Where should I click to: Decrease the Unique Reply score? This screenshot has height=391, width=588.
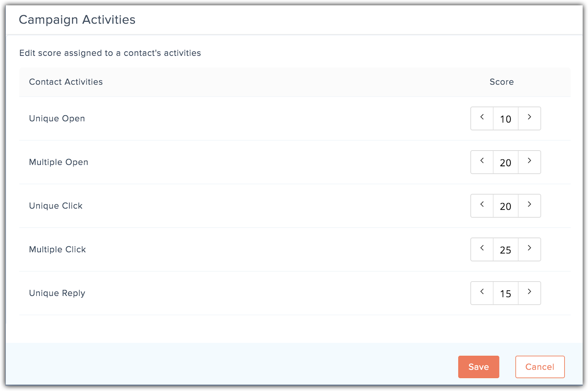point(482,293)
